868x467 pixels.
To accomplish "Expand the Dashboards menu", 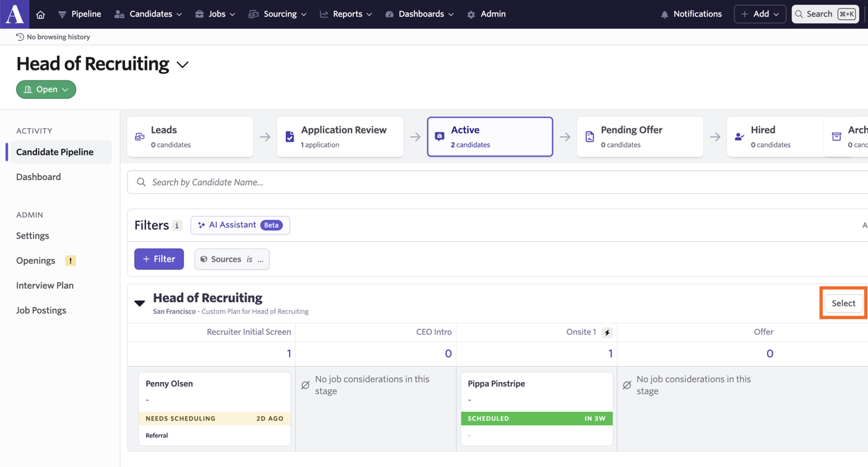I will coord(419,14).
